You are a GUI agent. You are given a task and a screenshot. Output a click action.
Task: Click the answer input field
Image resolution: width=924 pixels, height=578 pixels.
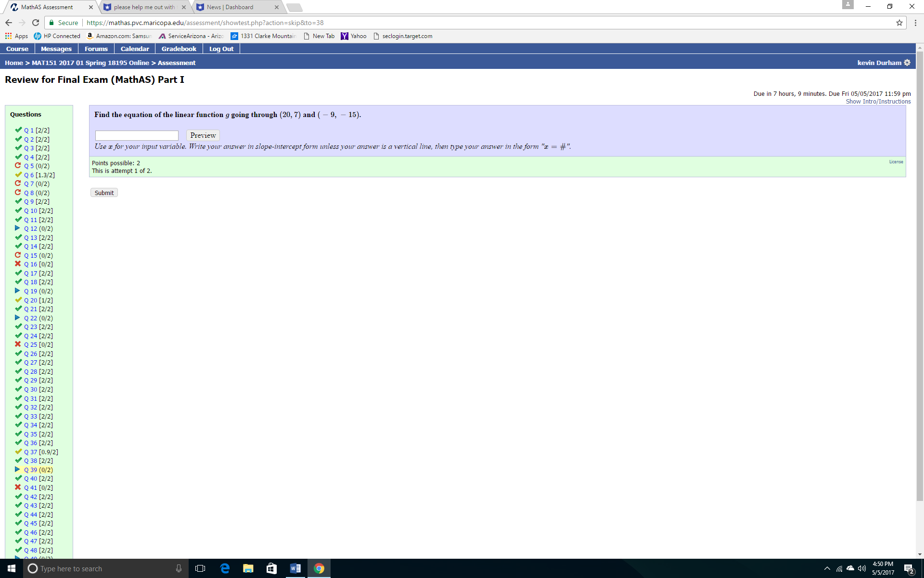137,135
